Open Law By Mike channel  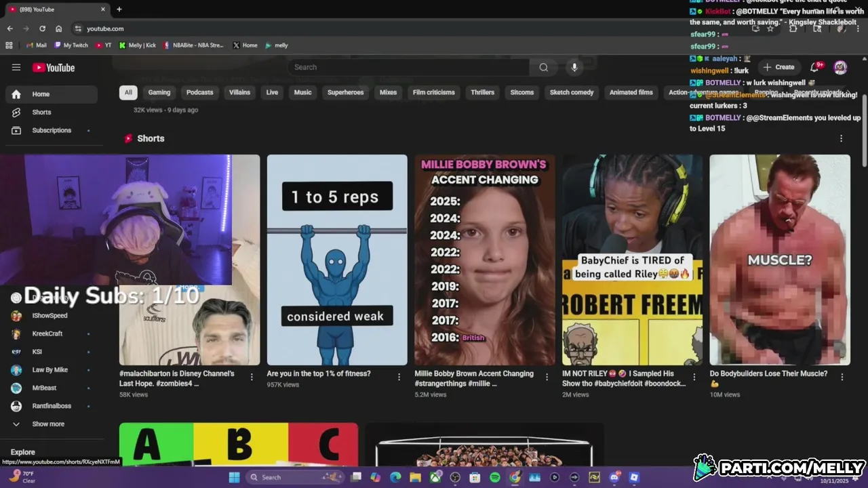52,370
